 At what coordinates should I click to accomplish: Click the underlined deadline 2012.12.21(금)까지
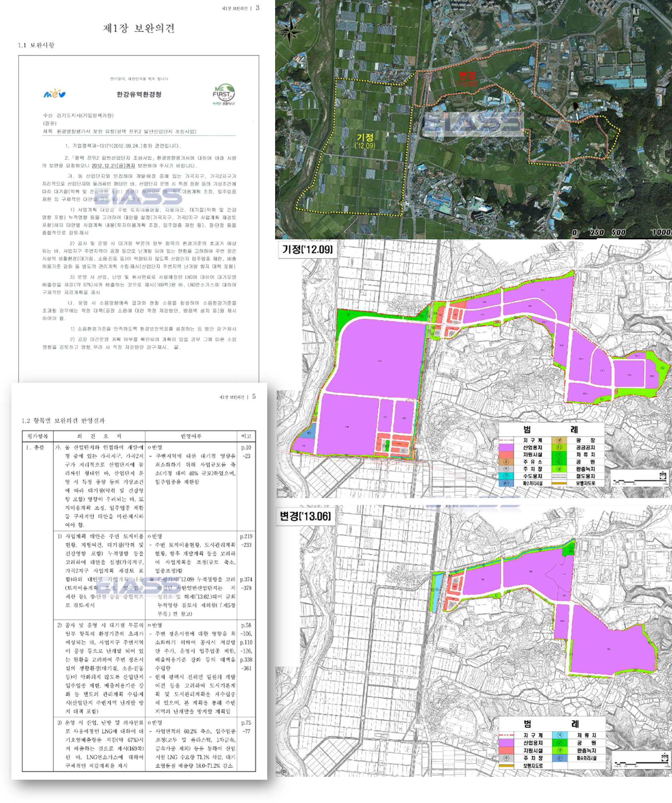pos(113,166)
